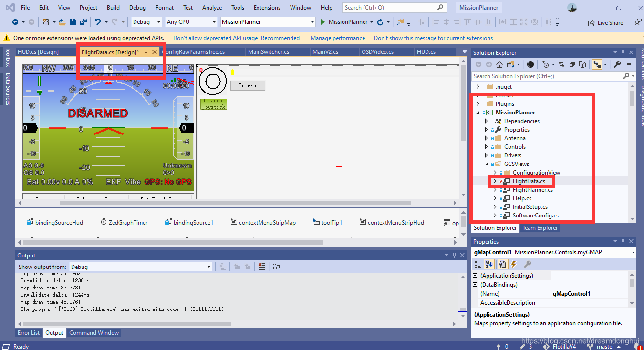
Task: Open Solution Explorer wrench properties icon
Action: pos(617,64)
